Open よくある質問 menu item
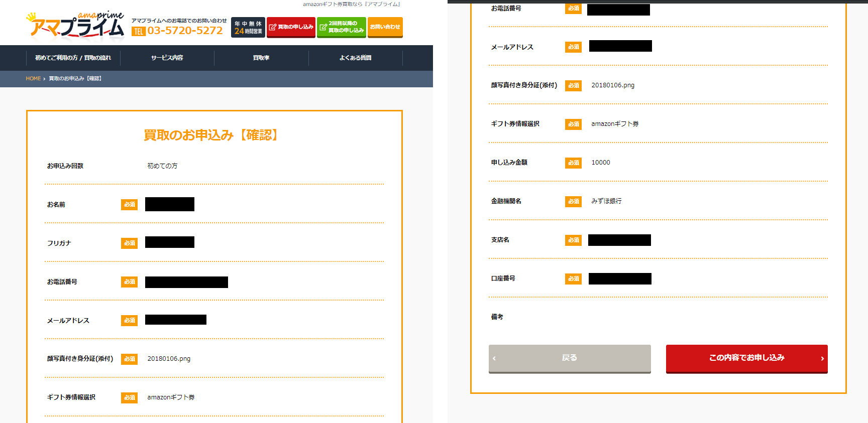 tap(355, 58)
